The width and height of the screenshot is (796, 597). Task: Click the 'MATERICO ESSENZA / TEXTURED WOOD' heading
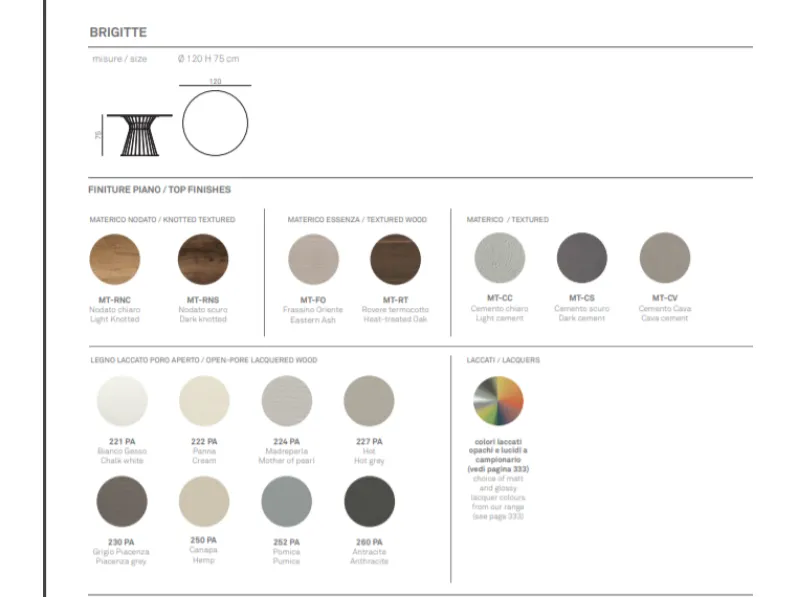(357, 220)
